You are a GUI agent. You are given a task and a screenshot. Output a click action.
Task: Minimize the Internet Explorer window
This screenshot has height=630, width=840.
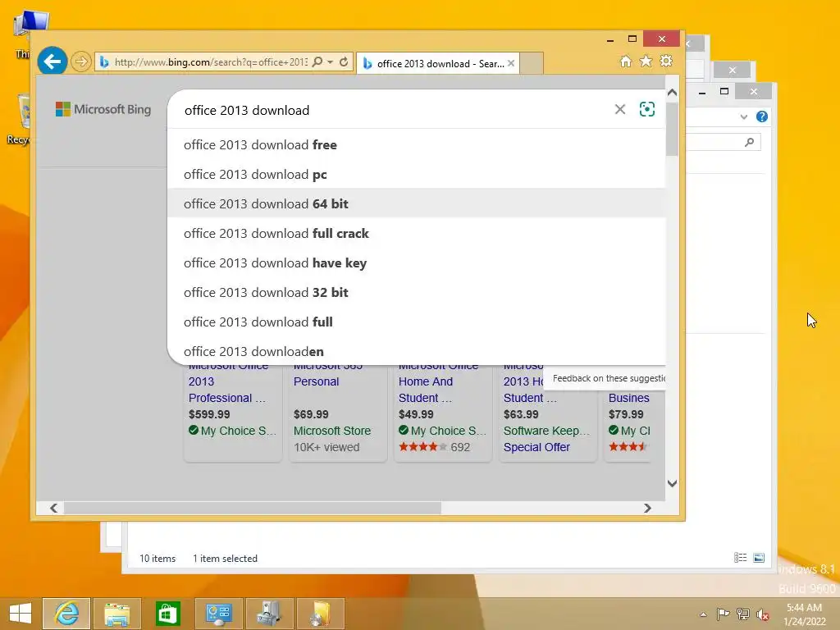tap(610, 39)
